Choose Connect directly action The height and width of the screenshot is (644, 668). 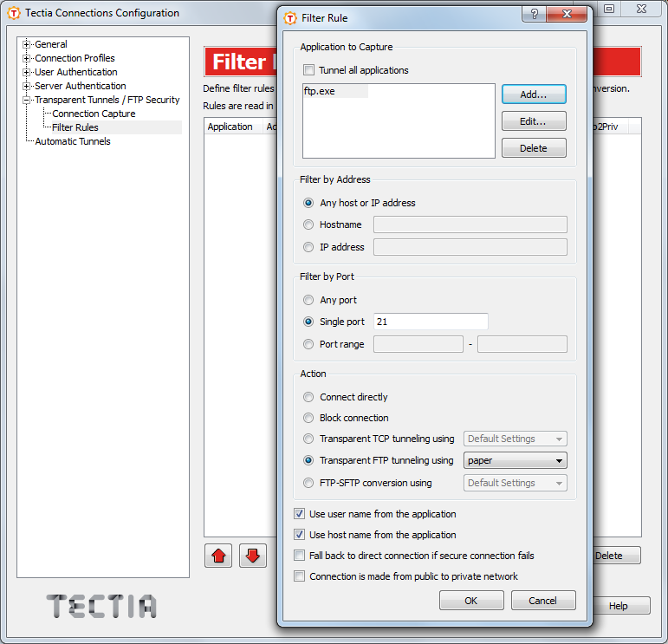[308, 397]
